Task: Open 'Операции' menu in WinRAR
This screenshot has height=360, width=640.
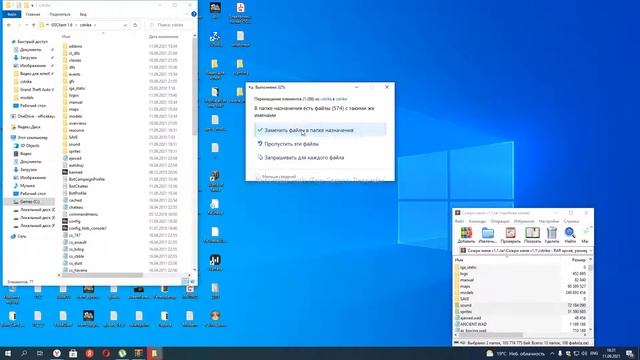Action: pos(500,221)
